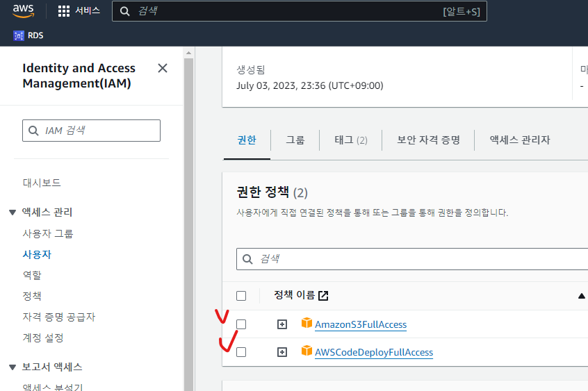Switch to the 보안 자격 증명 tab
The image size is (588, 391).
pyautogui.click(x=428, y=140)
